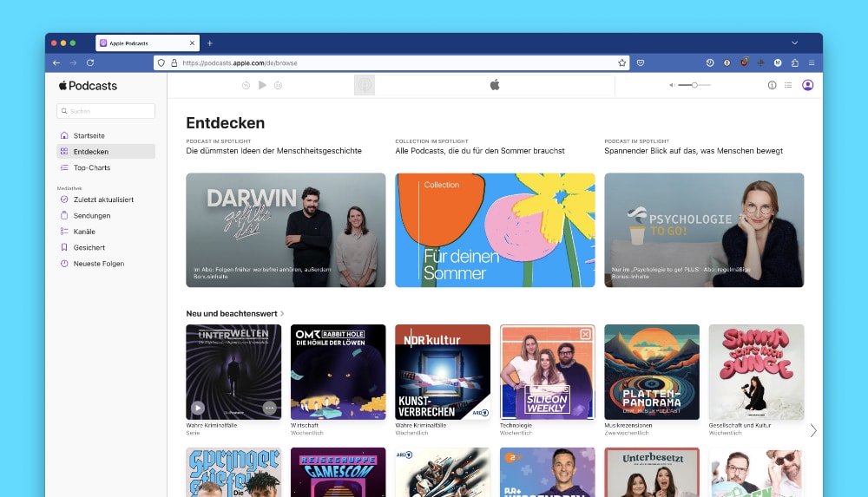Click the next arrow of podcast carousel
This screenshot has height=497, width=868.
coord(813,430)
